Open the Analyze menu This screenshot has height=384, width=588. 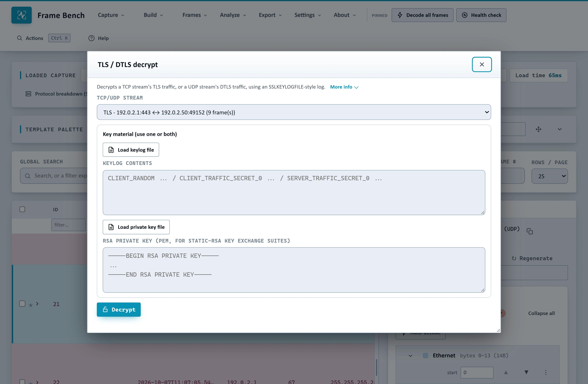[233, 15]
